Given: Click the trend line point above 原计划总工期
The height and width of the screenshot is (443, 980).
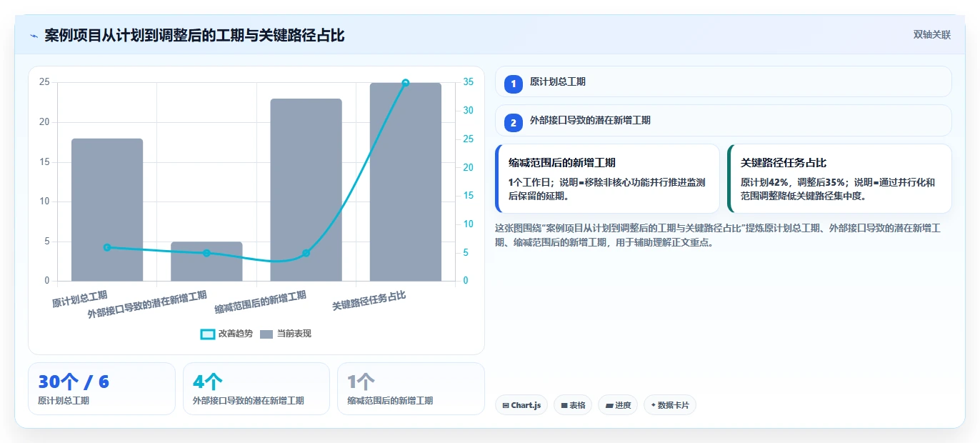Looking at the screenshot, I should click(x=107, y=247).
